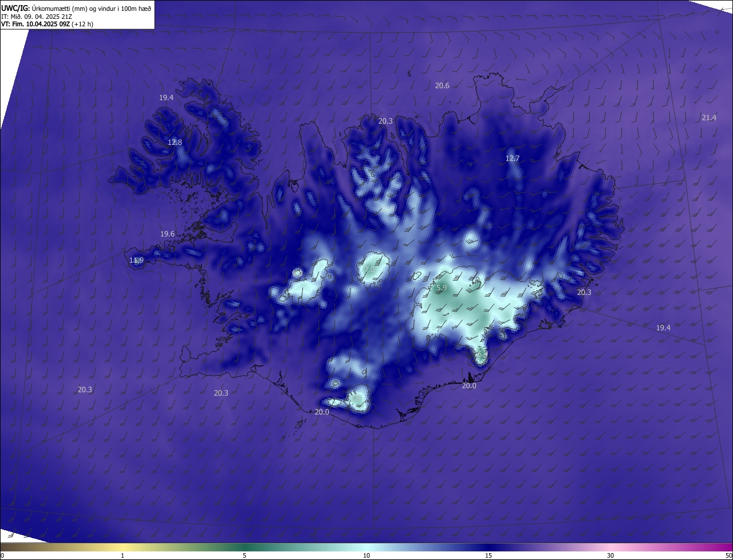
Task: Select the 1 mark on the color legend
Action: 123,555
